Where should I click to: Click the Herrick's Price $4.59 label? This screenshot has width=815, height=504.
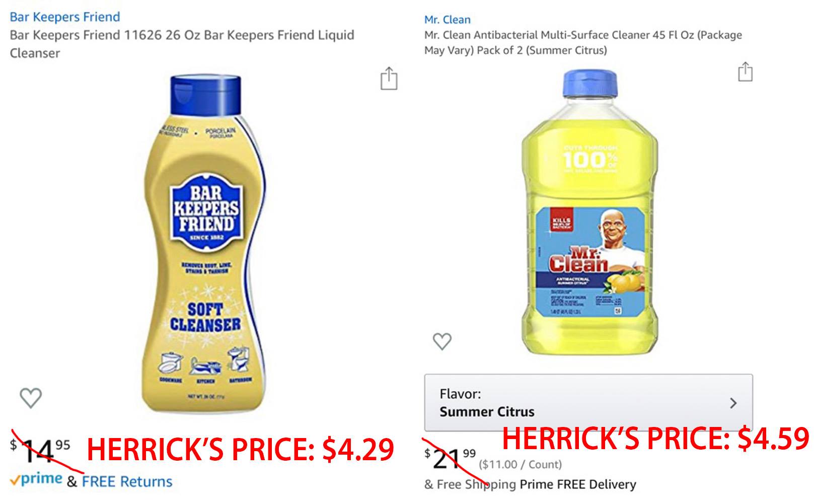click(x=655, y=438)
